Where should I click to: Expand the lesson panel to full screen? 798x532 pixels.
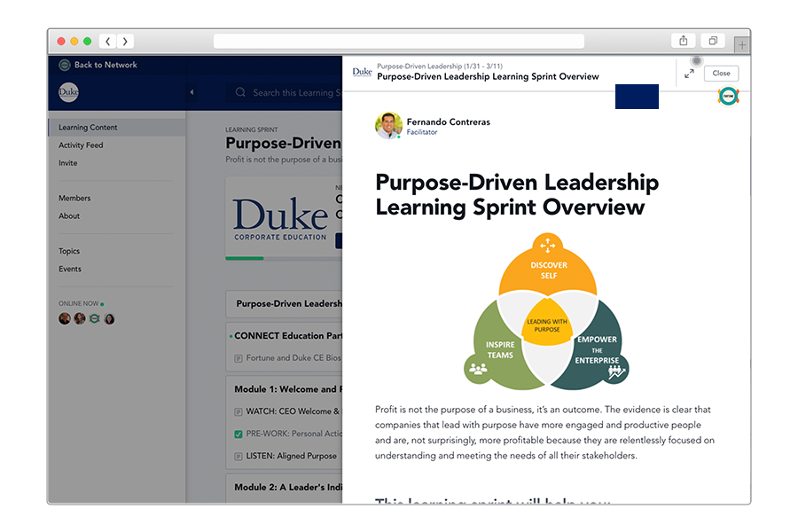click(689, 74)
